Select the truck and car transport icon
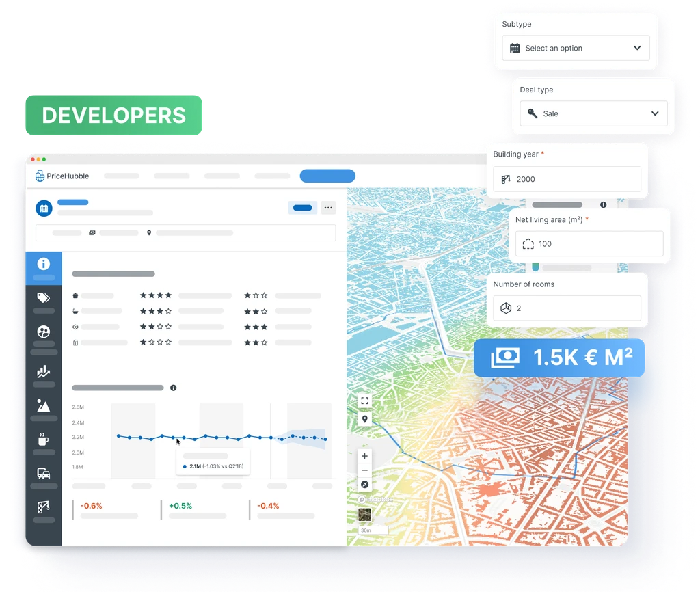This screenshot has width=700, height=592. 44,473
